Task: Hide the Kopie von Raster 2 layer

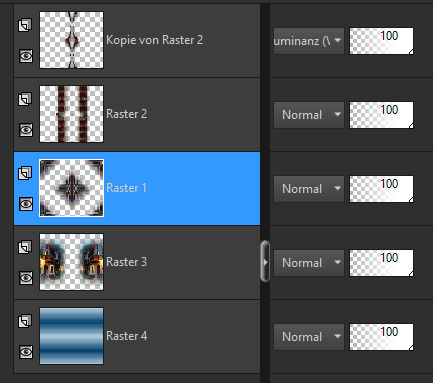Action: pos(26,56)
